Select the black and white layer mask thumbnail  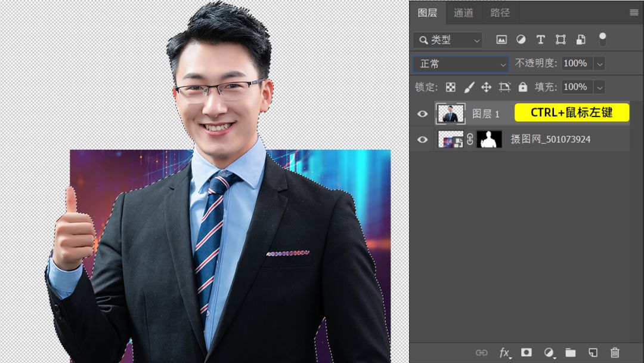pos(489,139)
